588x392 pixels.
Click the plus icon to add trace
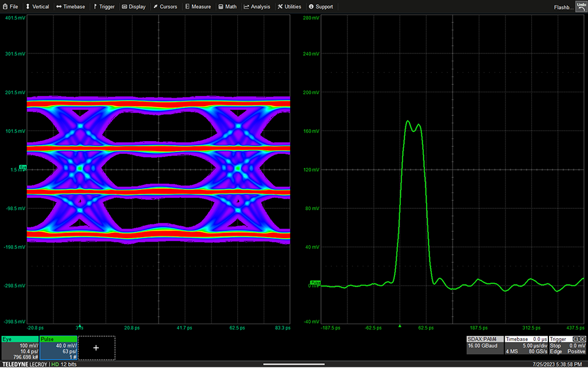96,348
